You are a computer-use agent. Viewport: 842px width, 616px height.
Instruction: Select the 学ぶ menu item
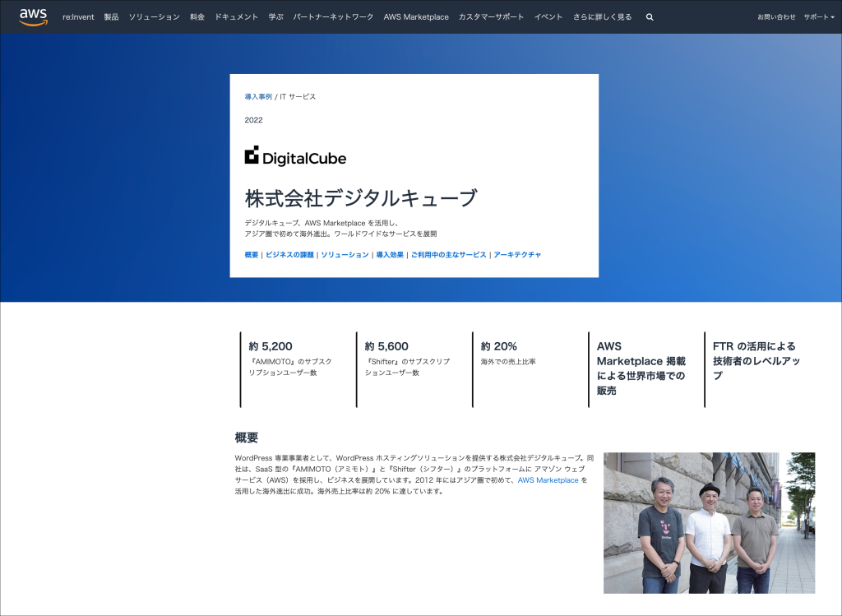click(275, 17)
